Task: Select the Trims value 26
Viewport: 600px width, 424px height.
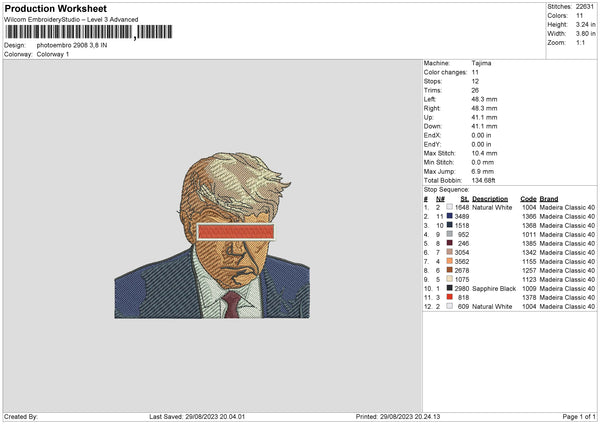Action: [x=475, y=90]
